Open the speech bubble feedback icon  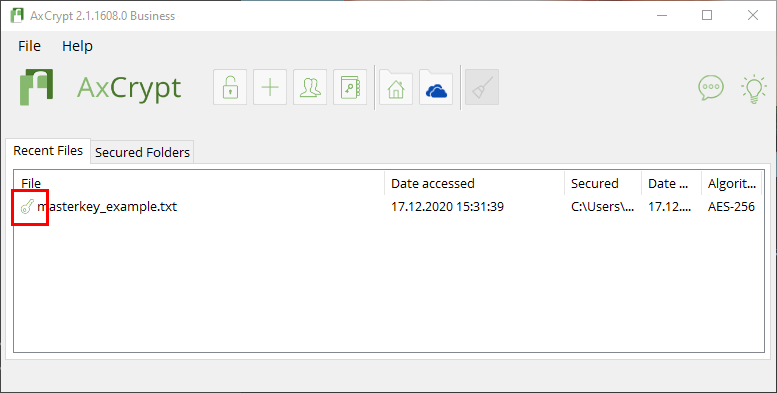pyautogui.click(x=711, y=88)
